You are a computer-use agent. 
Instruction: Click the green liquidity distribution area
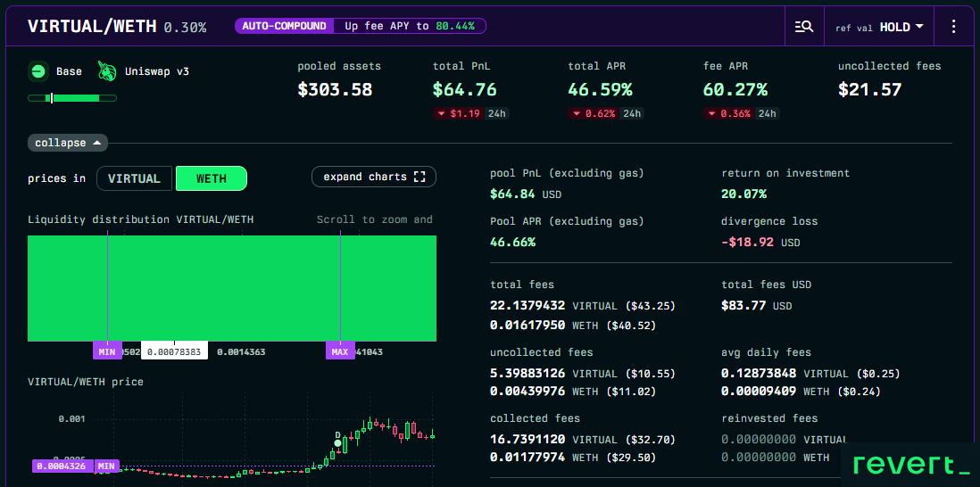tap(232, 288)
